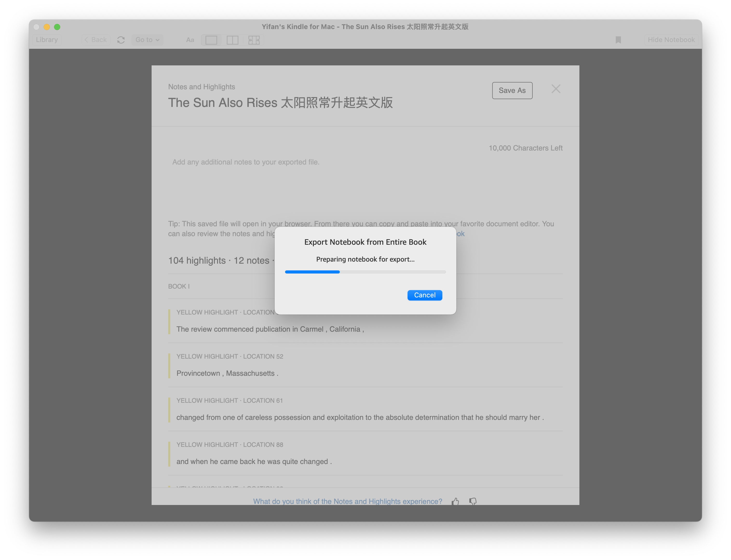Click the sync refresh icon
This screenshot has height=560, width=731.
pyautogui.click(x=121, y=40)
